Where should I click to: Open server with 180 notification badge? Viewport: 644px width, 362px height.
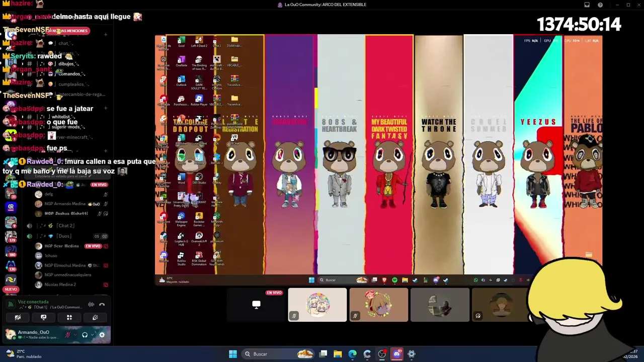click(11, 250)
